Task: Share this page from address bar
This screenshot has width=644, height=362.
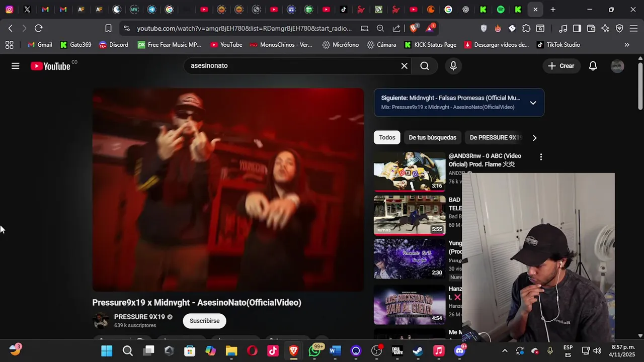Action: click(396, 29)
